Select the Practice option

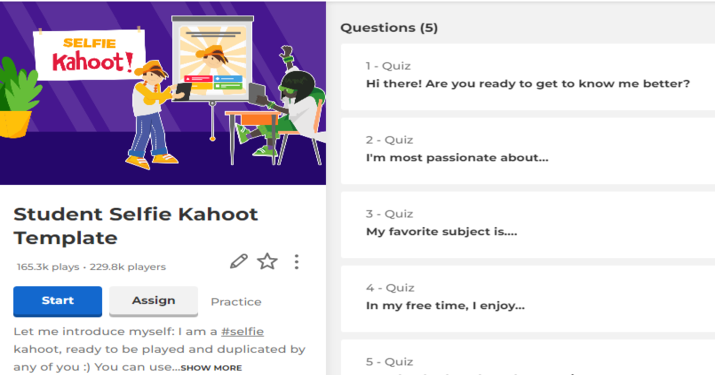[236, 302]
